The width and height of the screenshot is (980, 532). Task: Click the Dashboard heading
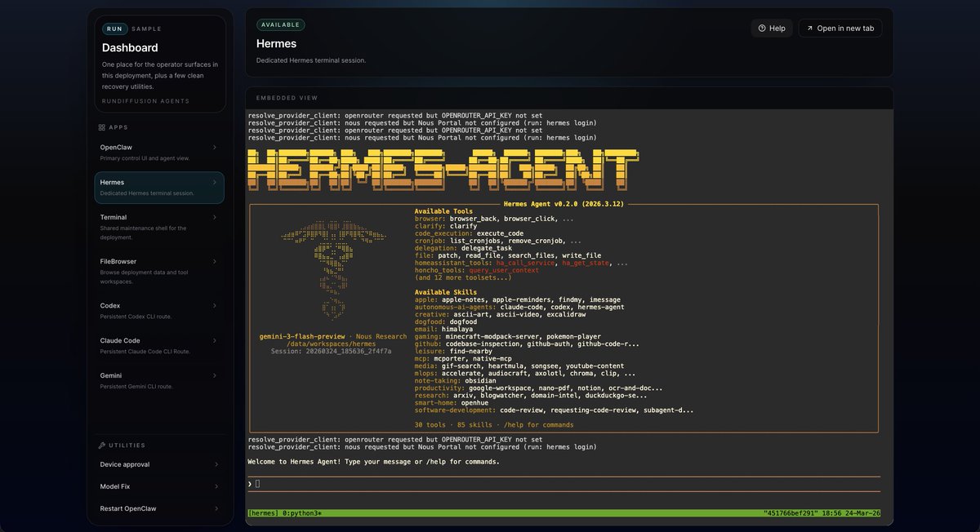pyautogui.click(x=130, y=47)
